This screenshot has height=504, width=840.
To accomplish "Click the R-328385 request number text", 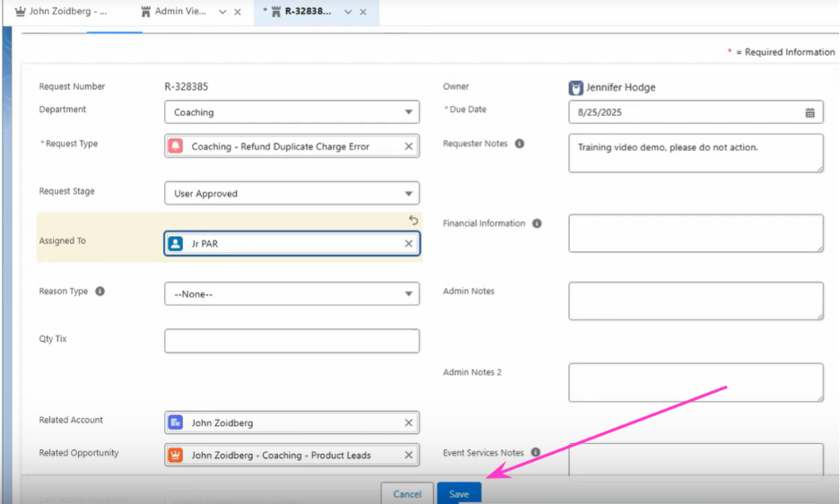I will [186, 87].
